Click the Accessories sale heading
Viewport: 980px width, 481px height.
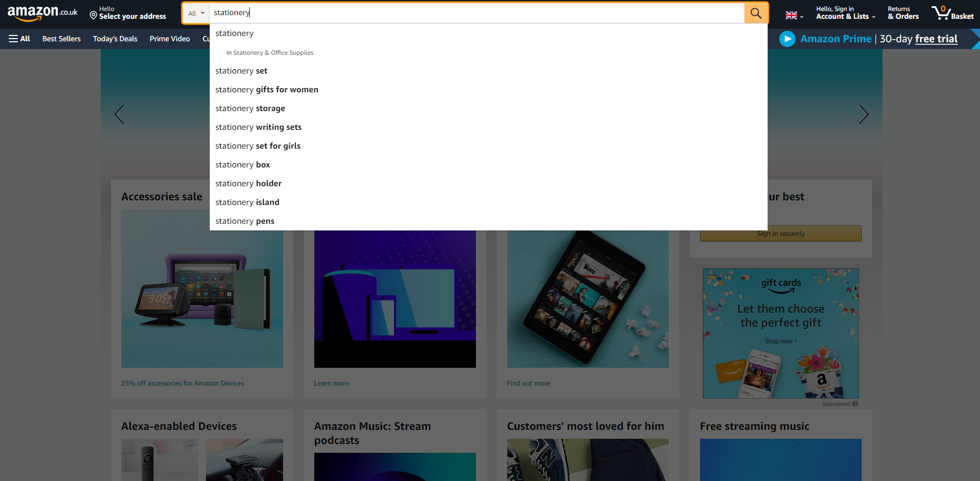(162, 197)
